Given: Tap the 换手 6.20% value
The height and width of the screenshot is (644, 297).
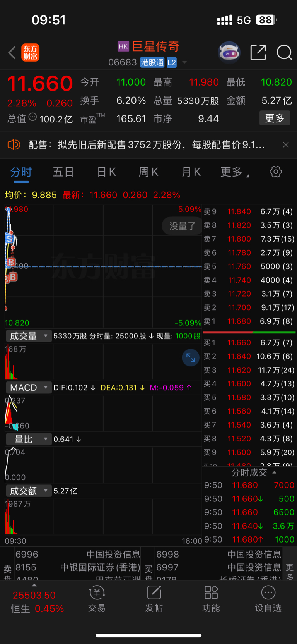Looking at the screenshot, I should (131, 101).
